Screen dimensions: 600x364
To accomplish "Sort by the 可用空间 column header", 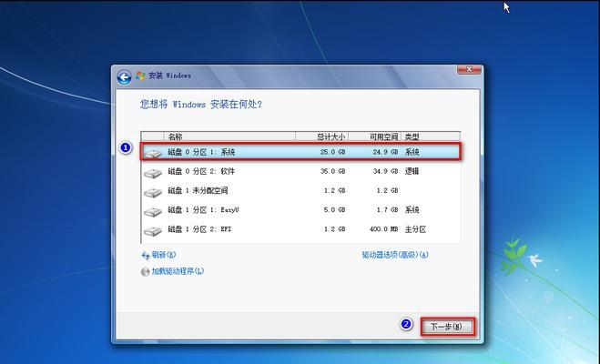I will [374, 136].
